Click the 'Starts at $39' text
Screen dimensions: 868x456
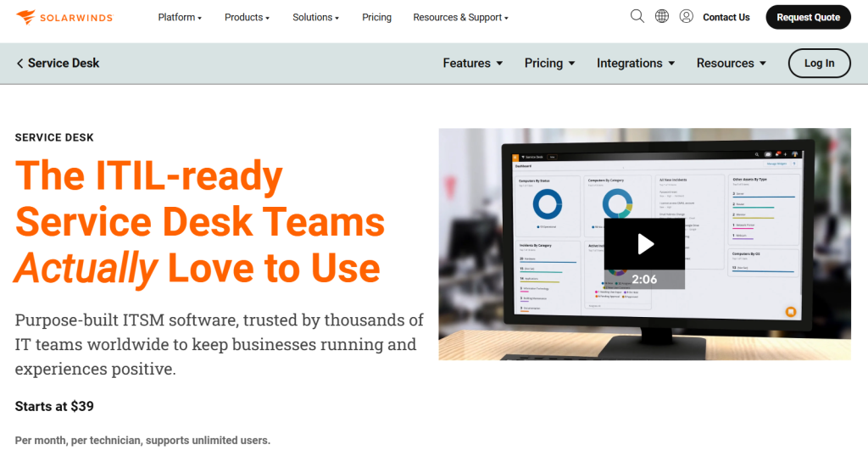point(54,406)
